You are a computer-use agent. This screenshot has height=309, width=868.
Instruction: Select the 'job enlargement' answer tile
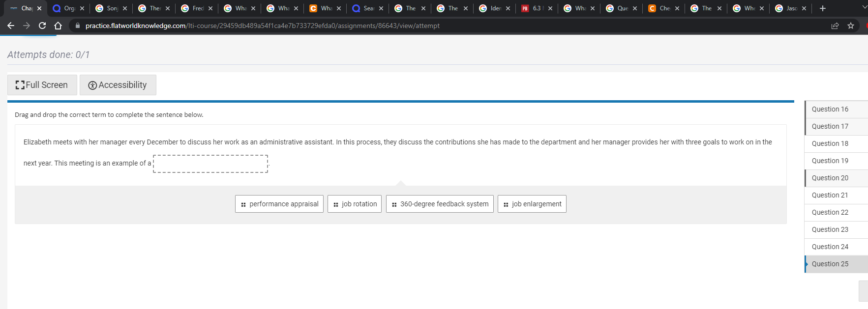[532, 204]
